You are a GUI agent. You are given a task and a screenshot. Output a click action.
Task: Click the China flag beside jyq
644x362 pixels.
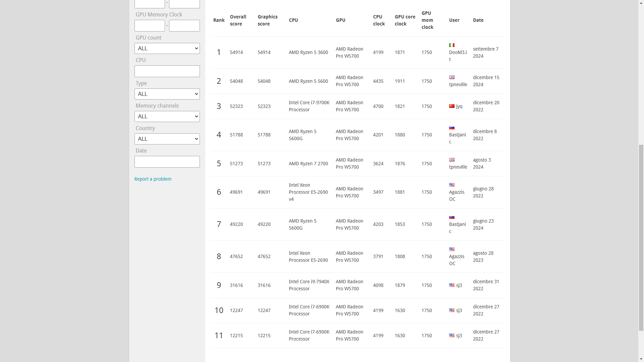point(452,106)
